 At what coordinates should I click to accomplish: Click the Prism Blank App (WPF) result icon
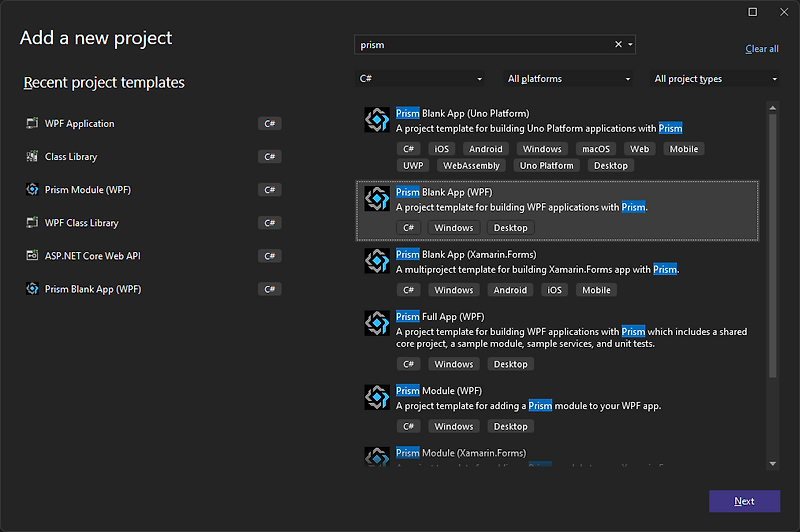tap(377, 198)
